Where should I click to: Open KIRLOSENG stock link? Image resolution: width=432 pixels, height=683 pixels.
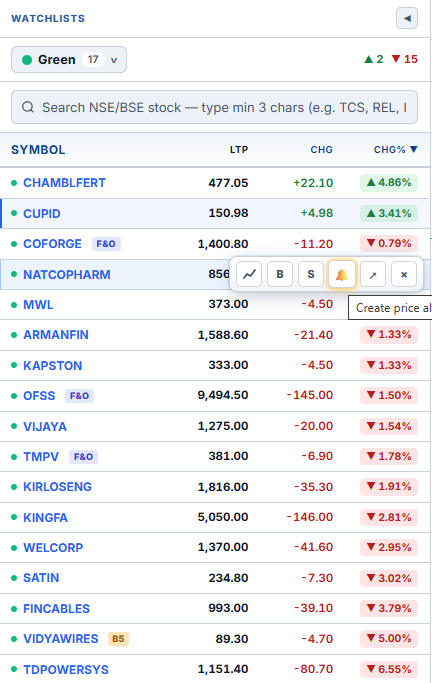pyautogui.click(x=57, y=487)
